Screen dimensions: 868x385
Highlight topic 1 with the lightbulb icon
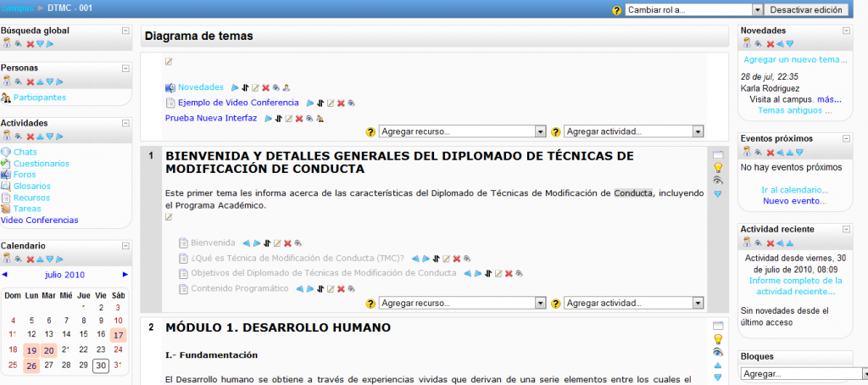point(718,168)
